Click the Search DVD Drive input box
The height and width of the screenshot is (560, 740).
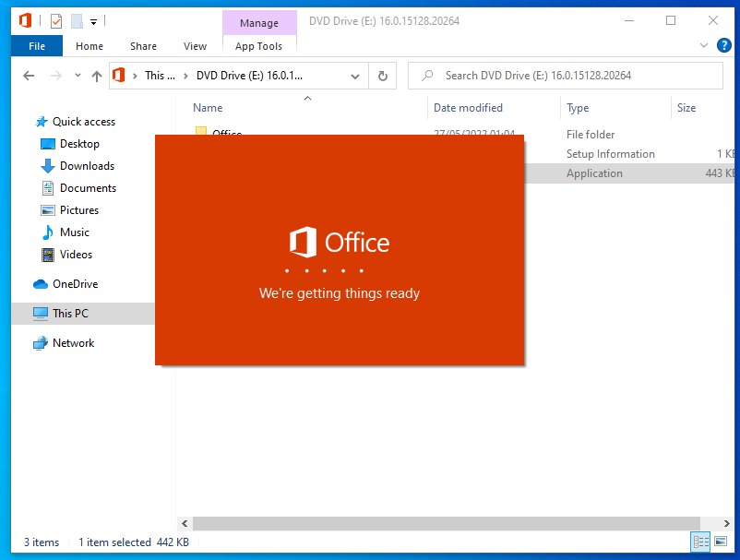click(566, 76)
